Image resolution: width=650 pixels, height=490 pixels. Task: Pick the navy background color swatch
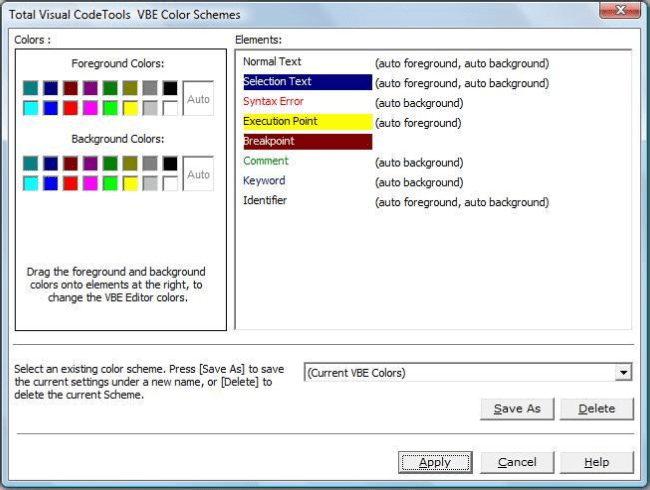51,164
